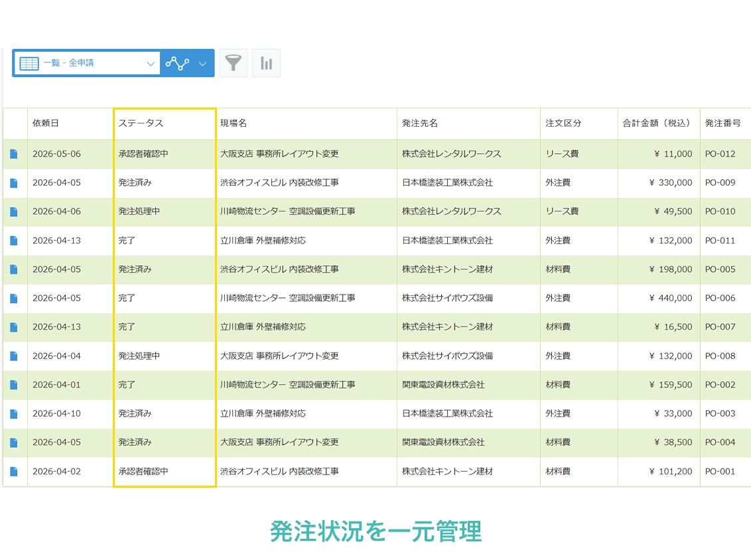751x560 pixels.
Task: Open the record icon for the ¥440,000 order
Action: tap(14, 298)
